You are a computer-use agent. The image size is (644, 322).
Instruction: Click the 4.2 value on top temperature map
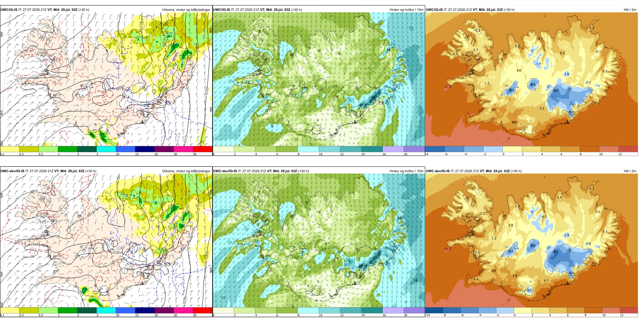(x=592, y=27)
